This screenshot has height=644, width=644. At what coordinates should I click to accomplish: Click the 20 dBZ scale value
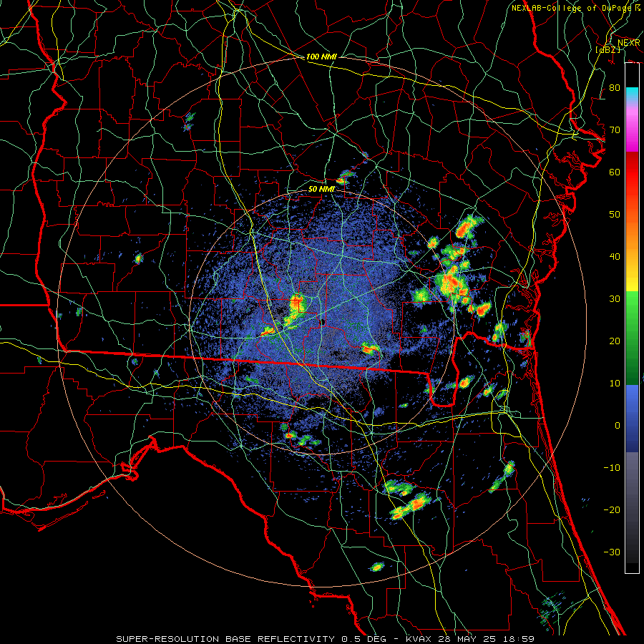point(615,341)
